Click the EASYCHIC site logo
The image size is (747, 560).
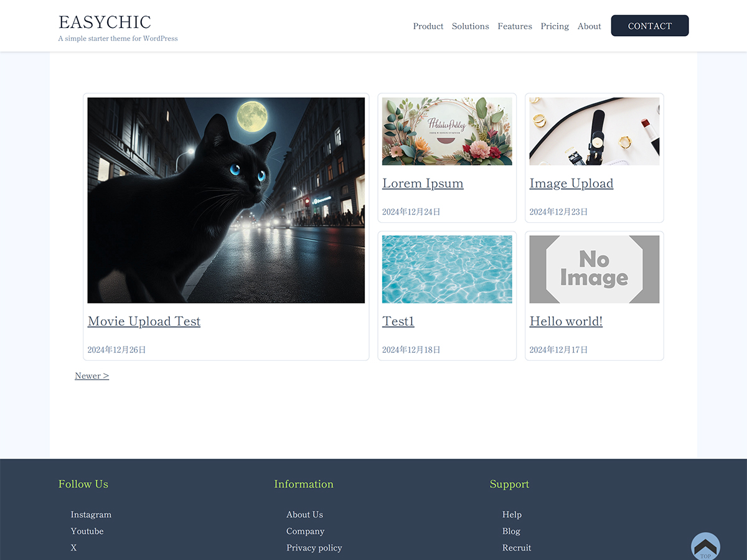(104, 22)
